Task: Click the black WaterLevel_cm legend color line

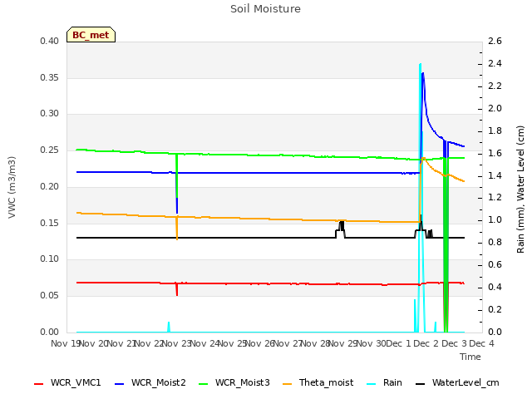Action: 420,384
